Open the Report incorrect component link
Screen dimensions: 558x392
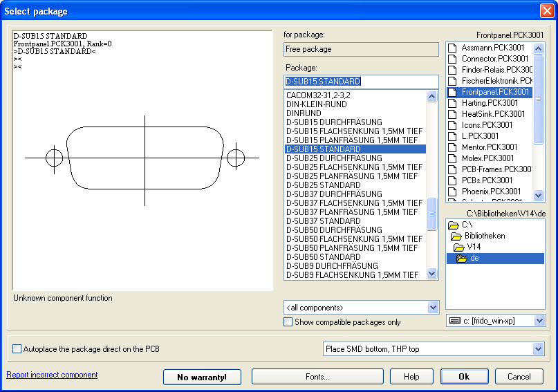tap(52, 375)
